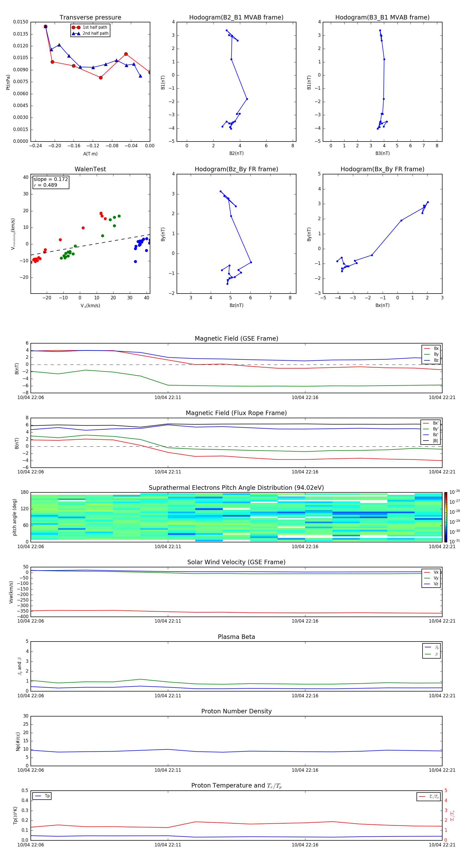The height and width of the screenshot is (868, 473).
Task: Select the "2nd half path" legend entry
Action: tap(90, 33)
